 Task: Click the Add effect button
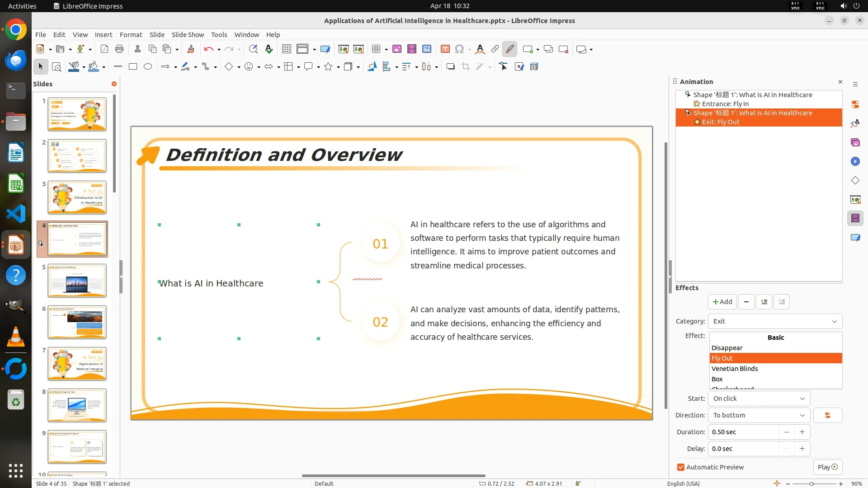[x=722, y=302]
